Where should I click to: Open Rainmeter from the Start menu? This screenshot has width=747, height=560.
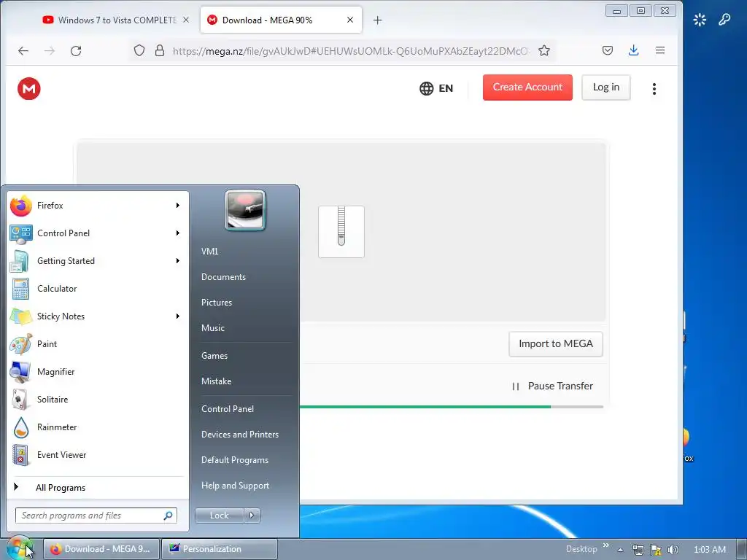(x=98, y=427)
